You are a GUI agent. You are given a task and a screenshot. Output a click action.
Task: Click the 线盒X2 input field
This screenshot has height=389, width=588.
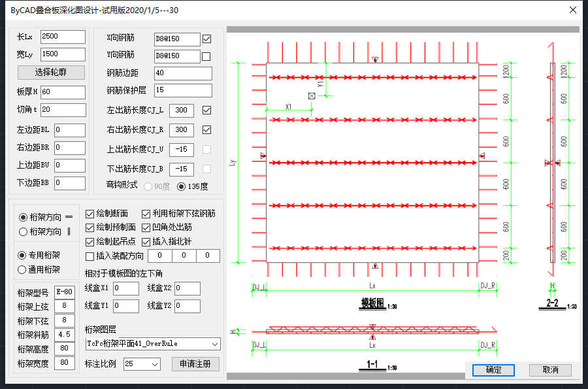188,288
